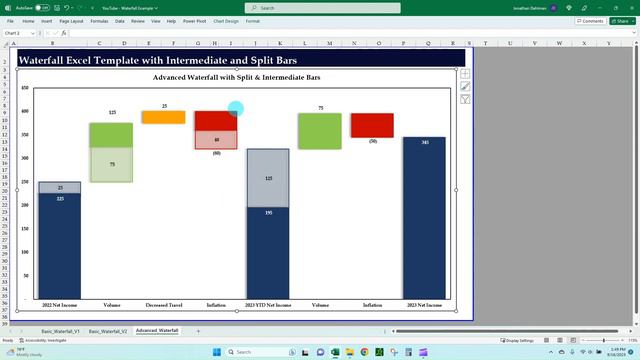
Task: Open the Undo history dropdown arrow
Action: pyautogui.click(x=72, y=8)
